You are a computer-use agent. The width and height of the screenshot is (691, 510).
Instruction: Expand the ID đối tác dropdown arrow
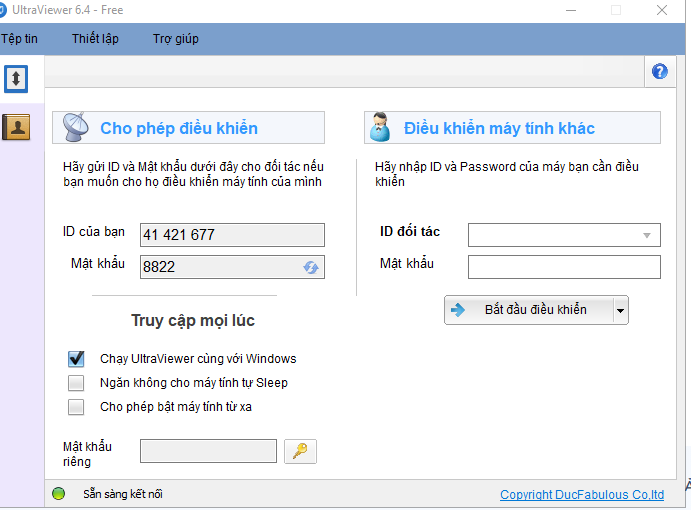(x=646, y=235)
